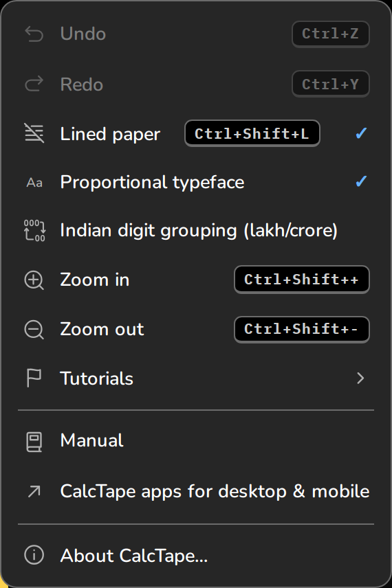The width and height of the screenshot is (392, 588).
Task: Click the magnifier minus Zoom out icon
Action: (x=34, y=330)
